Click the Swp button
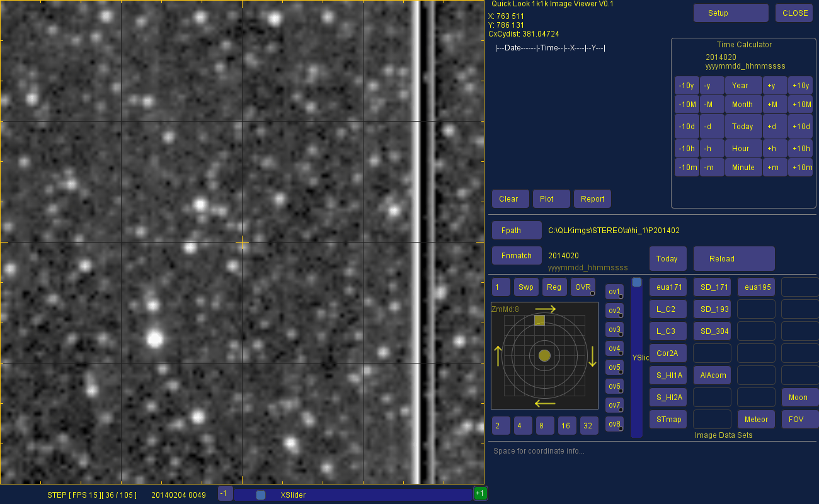819x504 pixels. point(526,287)
